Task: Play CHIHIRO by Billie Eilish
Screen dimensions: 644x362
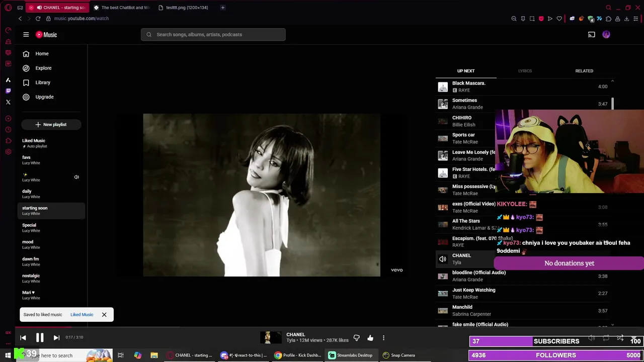Action: pos(465,121)
